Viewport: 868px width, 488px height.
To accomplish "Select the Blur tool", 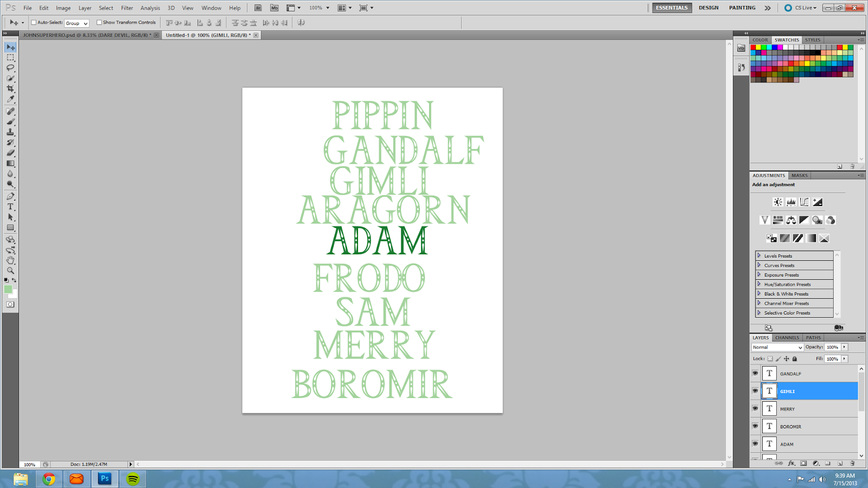I will (x=10, y=174).
